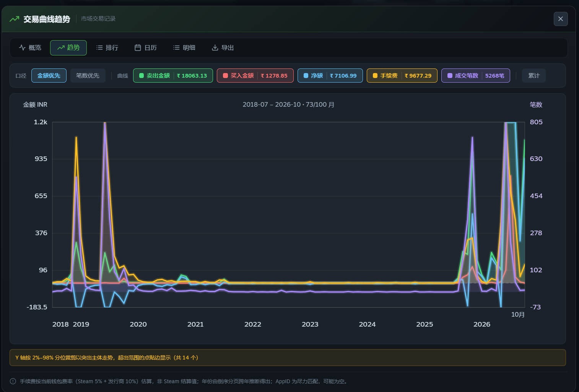Toggle the 买入金额 buy amount curve
Image resolution: width=579 pixels, height=392 pixels.
(x=255, y=76)
